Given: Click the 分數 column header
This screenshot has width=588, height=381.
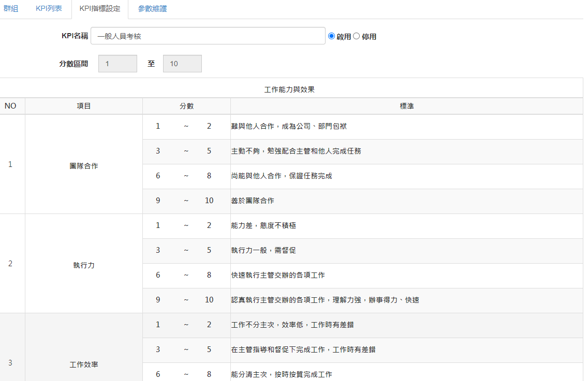Looking at the screenshot, I should [x=186, y=106].
